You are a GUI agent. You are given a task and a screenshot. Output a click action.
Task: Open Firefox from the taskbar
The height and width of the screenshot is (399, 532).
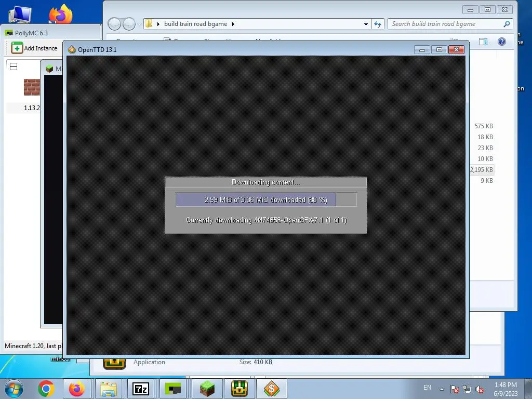click(77, 389)
